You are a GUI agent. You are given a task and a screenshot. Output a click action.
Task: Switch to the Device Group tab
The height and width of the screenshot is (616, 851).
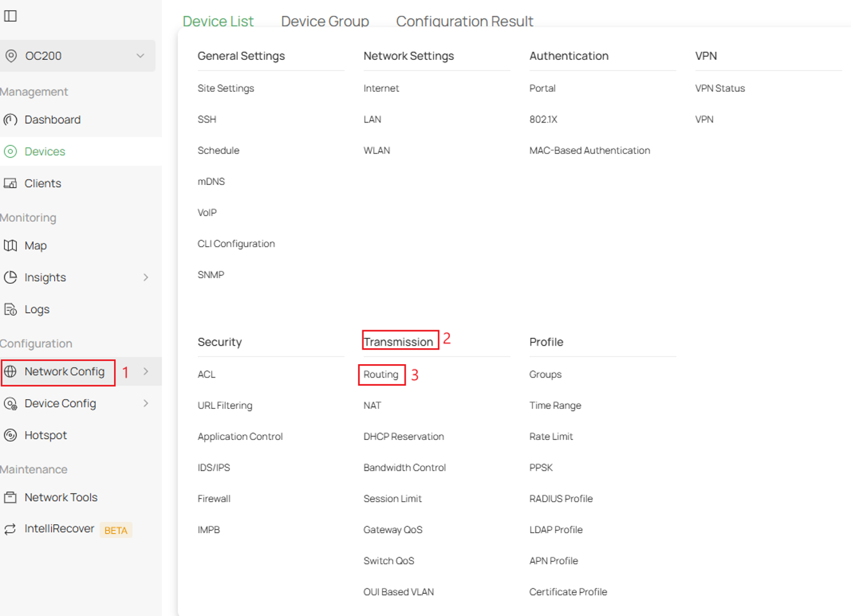(x=325, y=21)
